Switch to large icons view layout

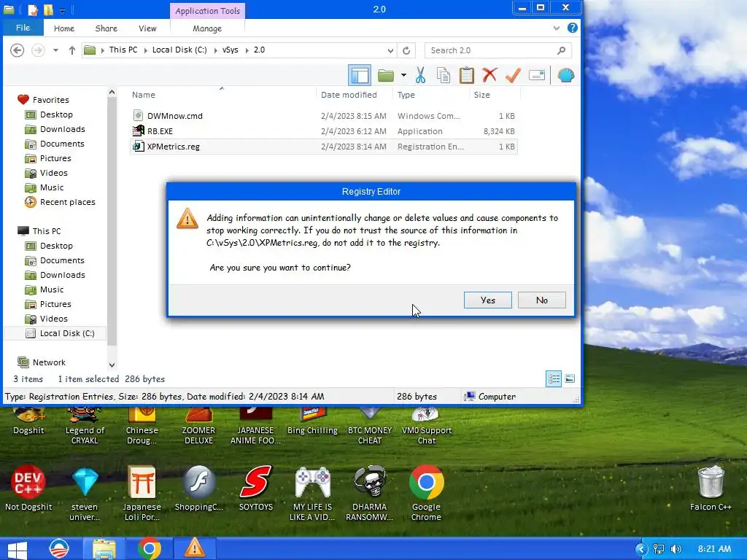point(570,379)
